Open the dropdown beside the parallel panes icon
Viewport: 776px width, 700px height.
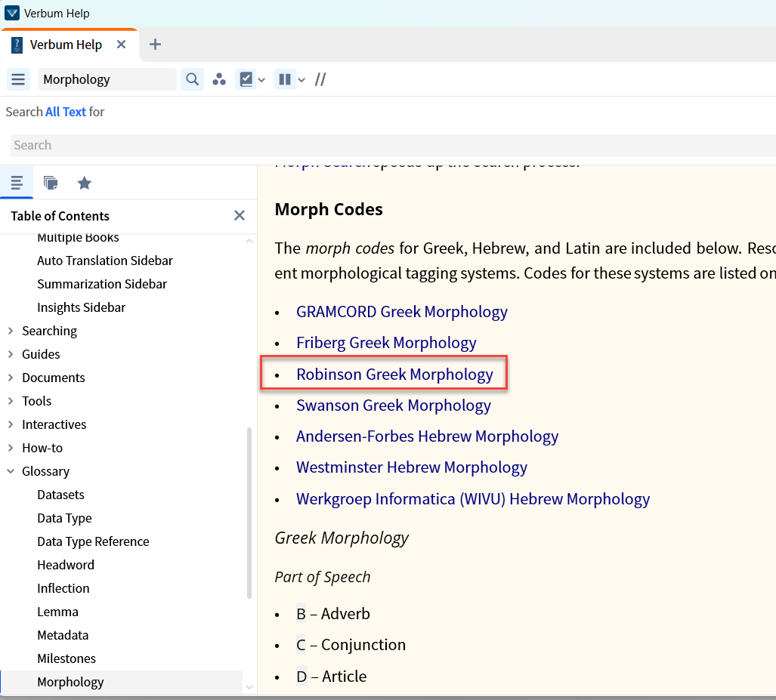tap(301, 79)
